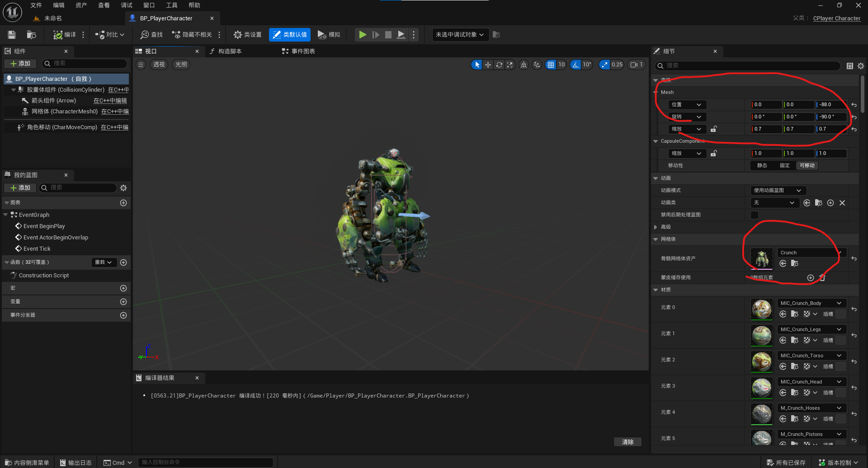Select Event Tick entry
Screen dimensions: 868x468
tap(37, 249)
